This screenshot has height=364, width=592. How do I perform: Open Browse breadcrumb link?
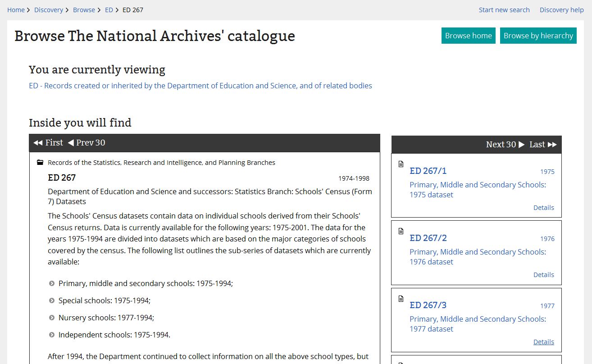click(x=84, y=10)
